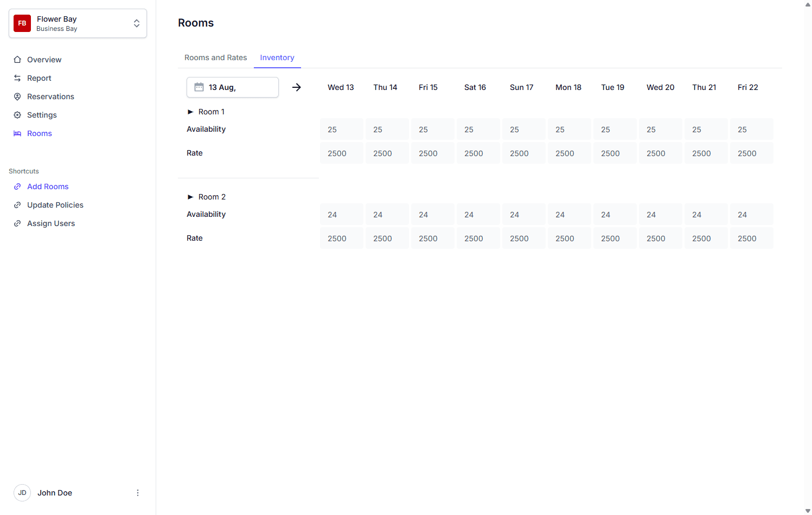The height and width of the screenshot is (515, 812).
Task: Click the next-dates right arrow icon
Action: 297,87
